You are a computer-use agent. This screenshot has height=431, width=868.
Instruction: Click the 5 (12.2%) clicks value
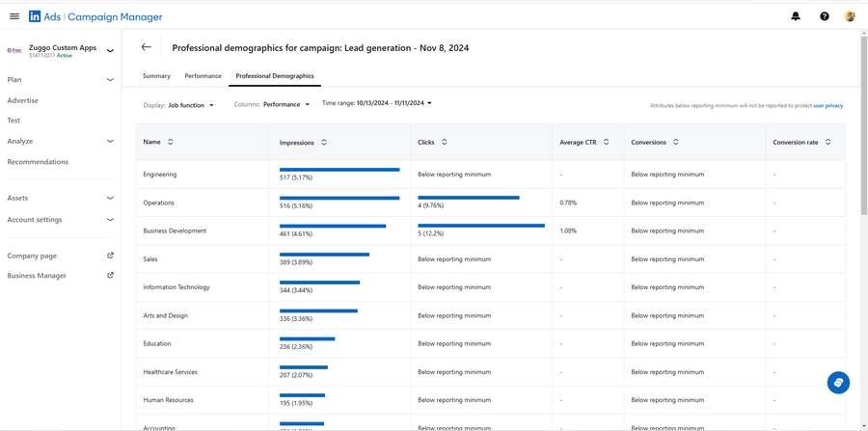coord(430,233)
